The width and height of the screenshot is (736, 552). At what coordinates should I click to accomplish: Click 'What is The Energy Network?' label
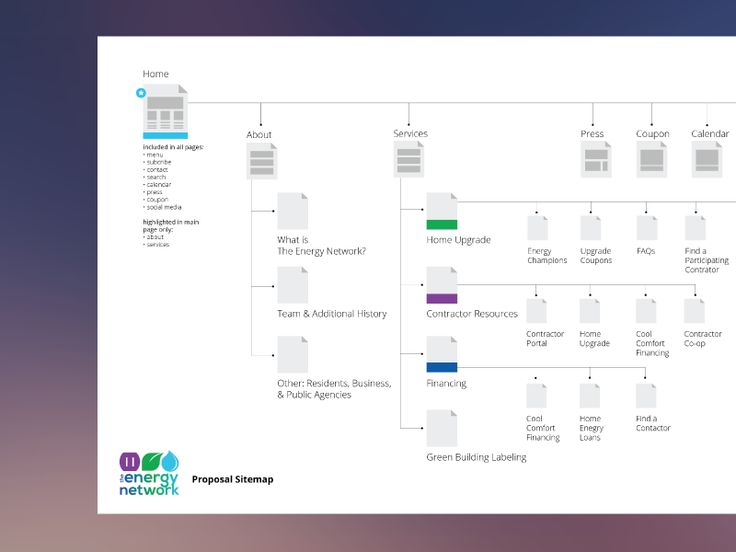tap(321, 245)
